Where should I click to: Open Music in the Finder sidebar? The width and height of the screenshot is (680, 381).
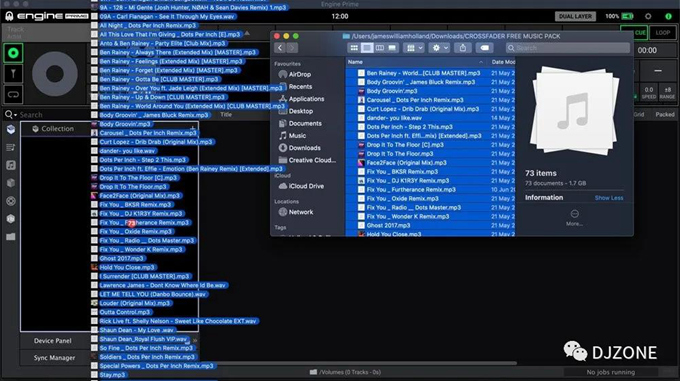click(x=292, y=136)
